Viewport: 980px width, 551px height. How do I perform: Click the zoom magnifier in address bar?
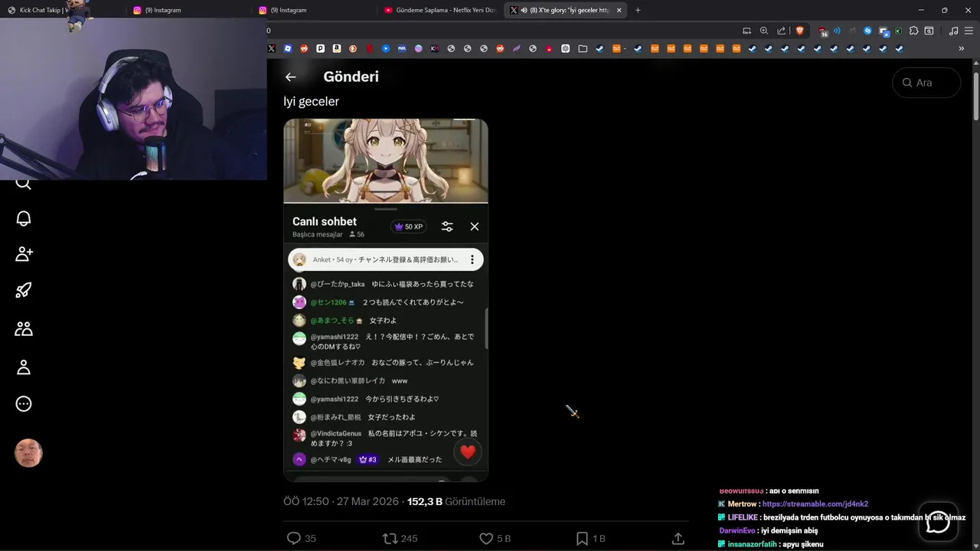pos(764,31)
